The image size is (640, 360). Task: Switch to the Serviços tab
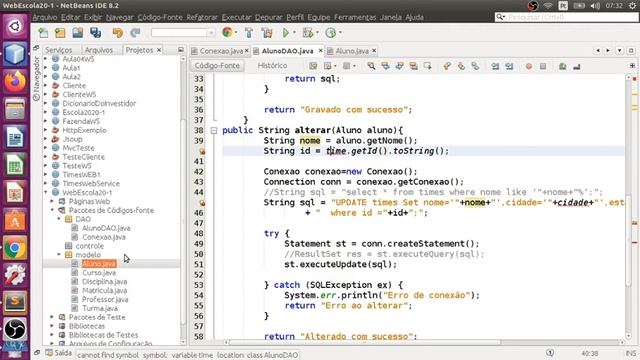pyautogui.click(x=59, y=50)
